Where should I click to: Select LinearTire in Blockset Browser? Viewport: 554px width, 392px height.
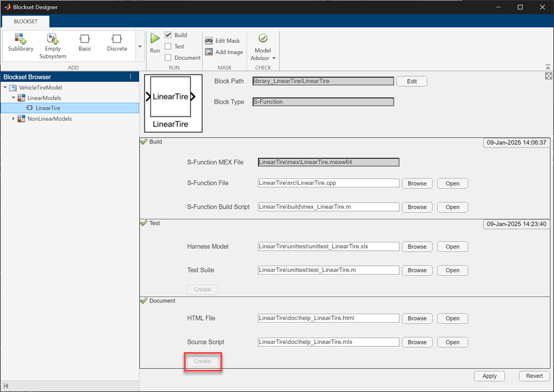[x=48, y=108]
